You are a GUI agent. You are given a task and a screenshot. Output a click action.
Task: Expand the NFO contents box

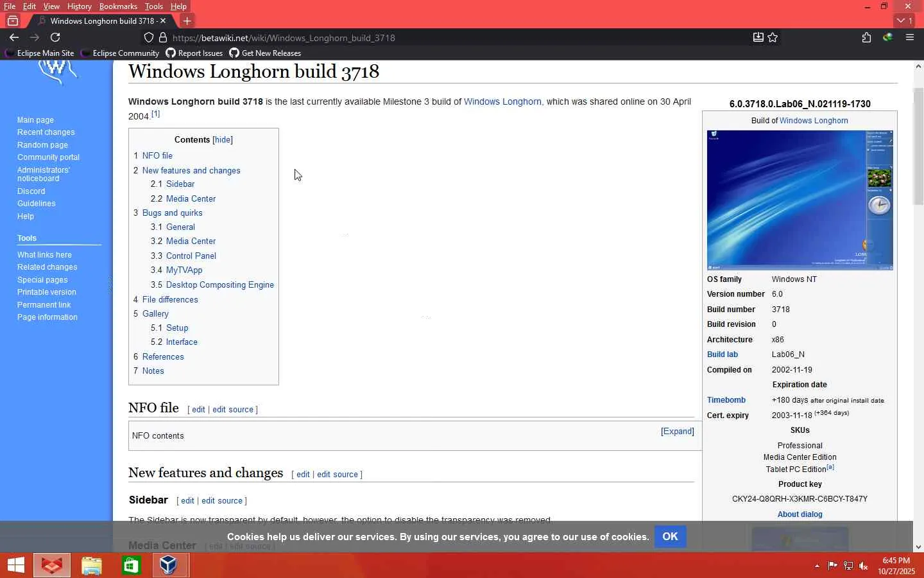pyautogui.click(x=678, y=432)
